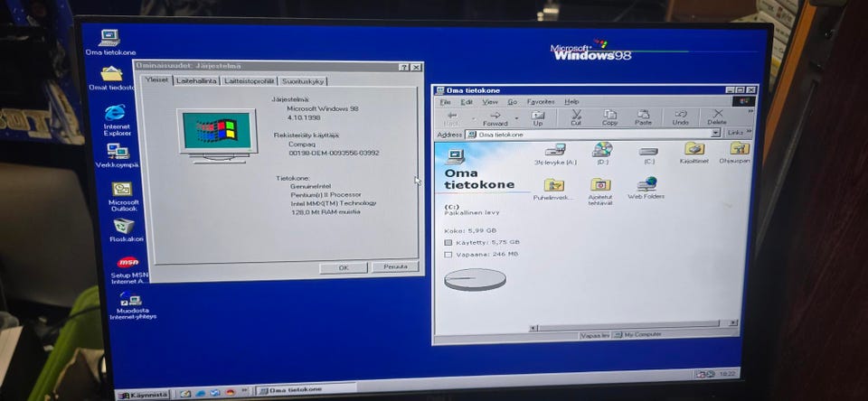Image resolution: width=868 pixels, height=401 pixels.
Task: Open the Oma tietokone desktop icon
Action: pyautogui.click(x=109, y=42)
